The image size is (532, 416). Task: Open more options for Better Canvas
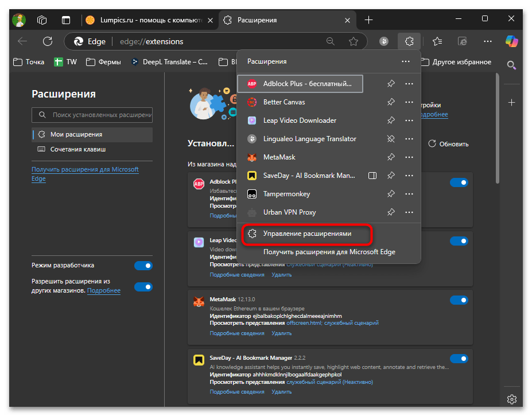[x=409, y=102]
